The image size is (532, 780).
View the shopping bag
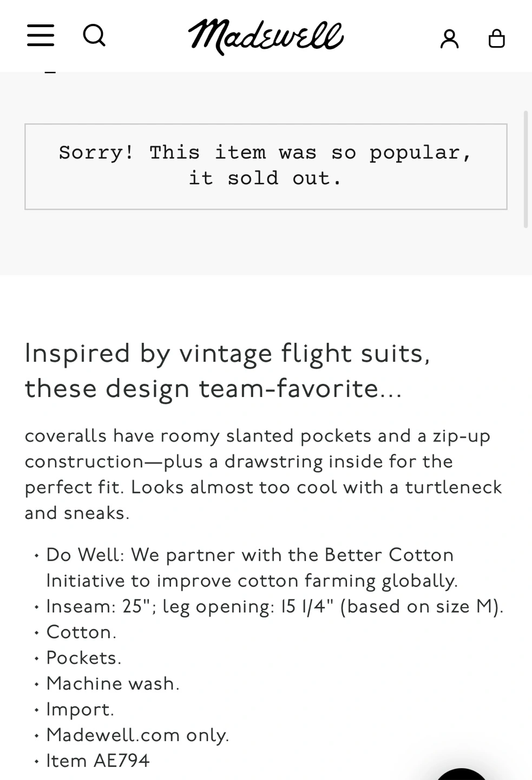pyautogui.click(x=496, y=38)
